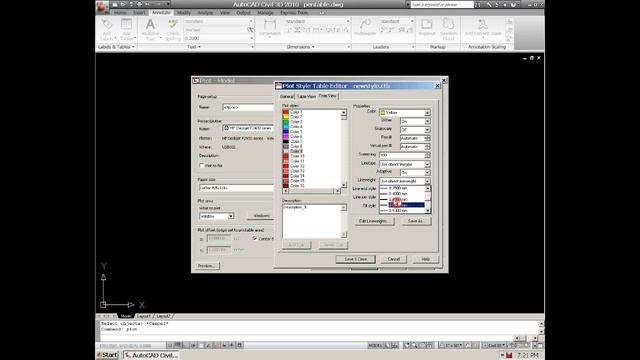Switch to the Model layout tab
This screenshot has width=640, height=360.
pos(126,316)
